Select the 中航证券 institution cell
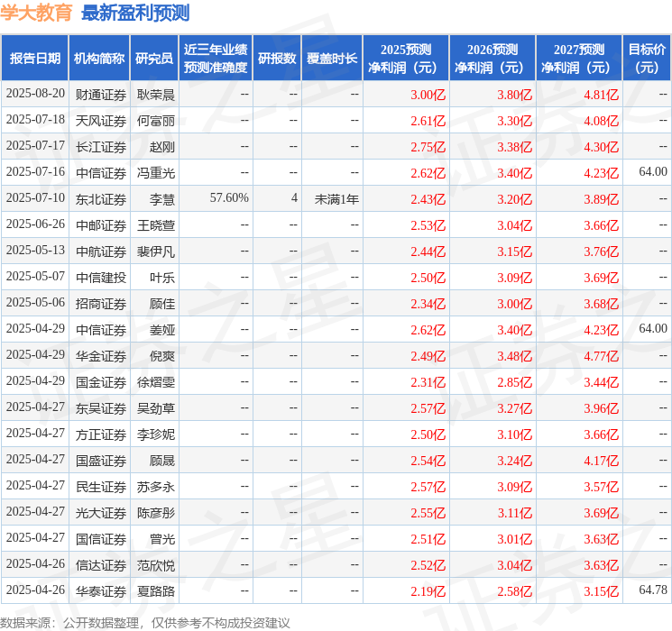 coord(101,251)
